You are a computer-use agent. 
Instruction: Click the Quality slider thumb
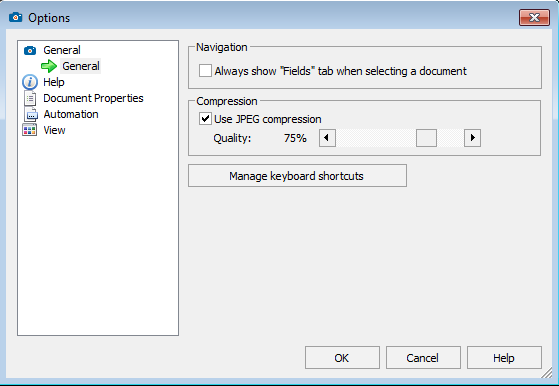[426, 138]
